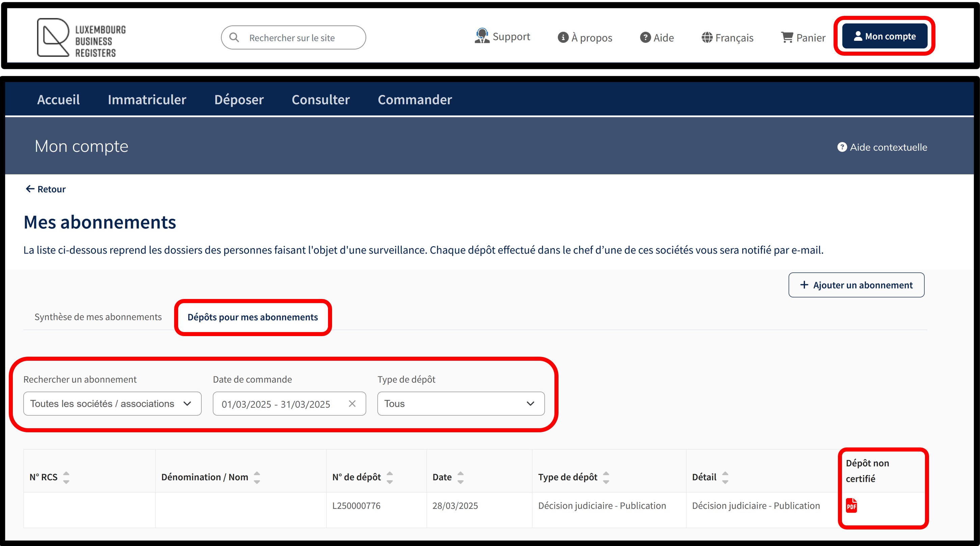Sort by Type de dépôt arrows
The image size is (980, 546).
click(x=606, y=477)
